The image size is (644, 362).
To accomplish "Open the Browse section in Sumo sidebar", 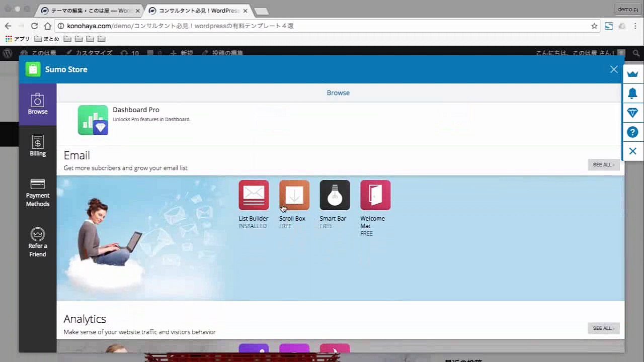I will click(x=38, y=104).
